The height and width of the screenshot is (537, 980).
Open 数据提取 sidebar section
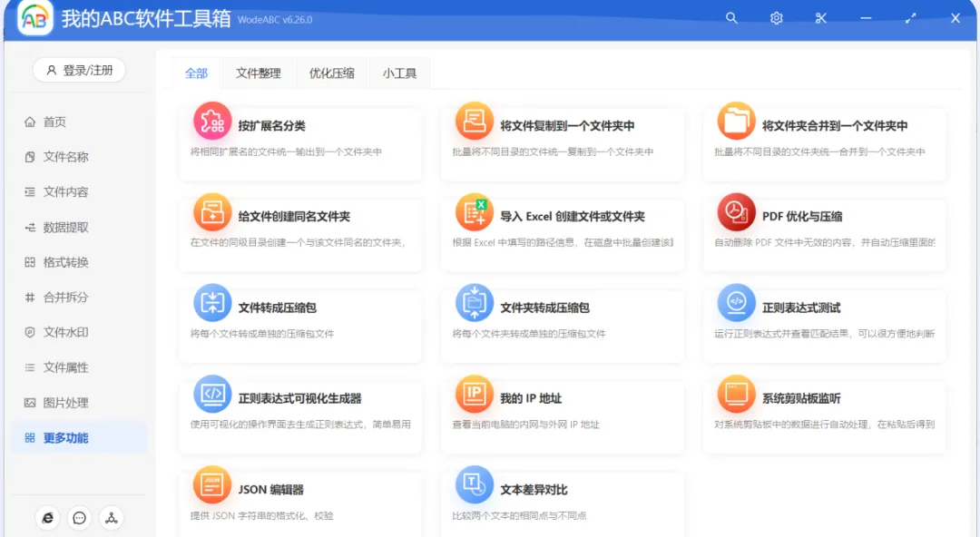pyautogui.click(x=79, y=228)
